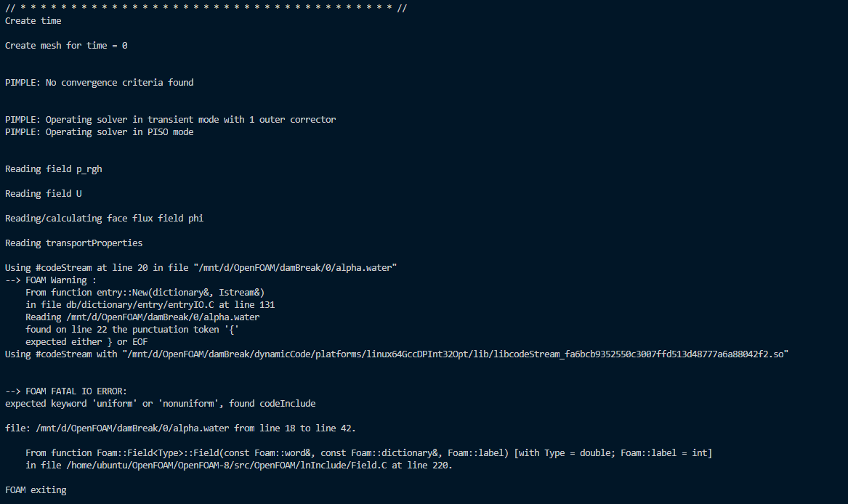Screen dimensions: 848x504
Task: Click the 'transient mode with 1 outer corrector' line
Action: (170, 120)
